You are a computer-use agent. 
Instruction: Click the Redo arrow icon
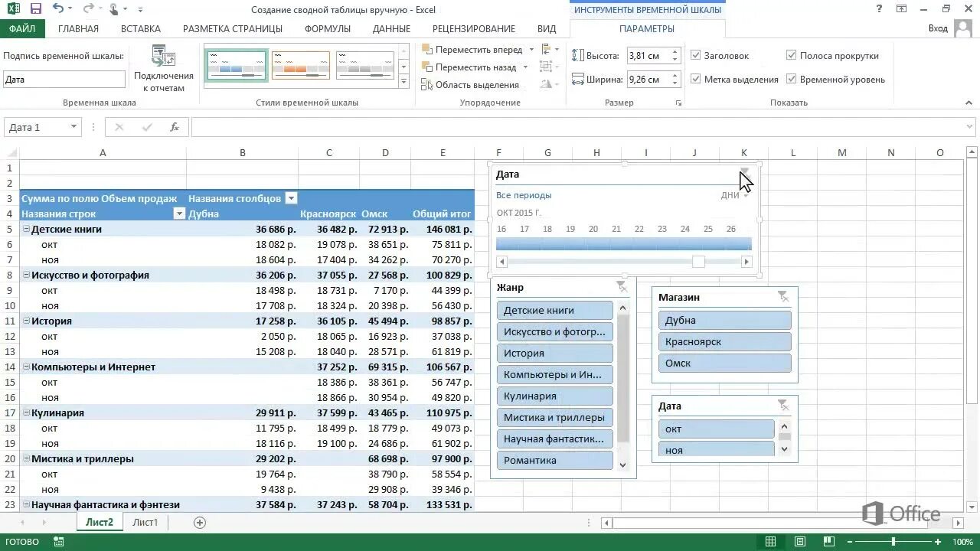(88, 9)
